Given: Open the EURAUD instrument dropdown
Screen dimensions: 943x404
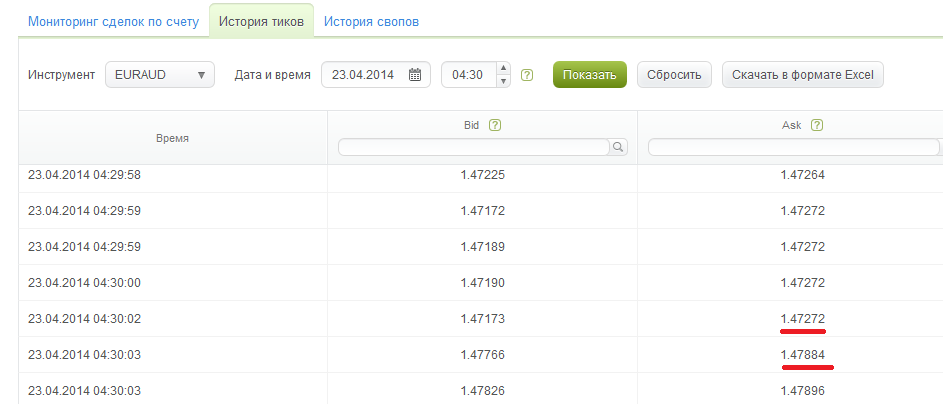Looking at the screenshot, I should click(160, 75).
